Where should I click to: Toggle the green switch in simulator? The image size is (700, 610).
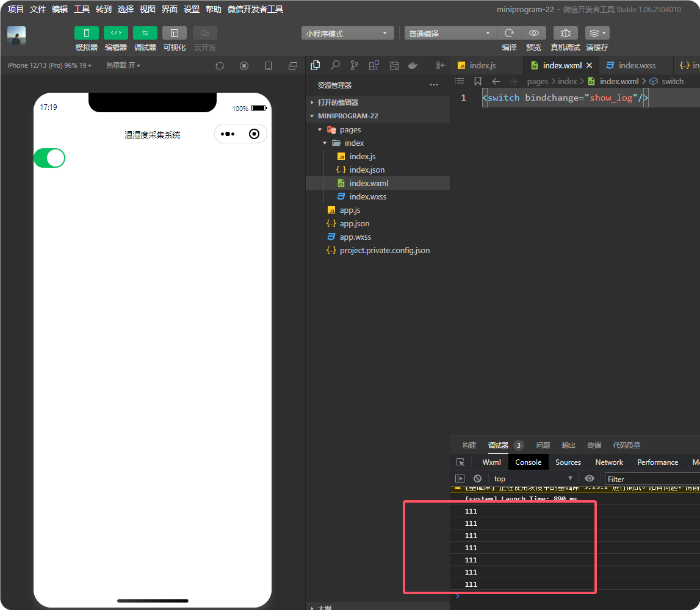49,158
